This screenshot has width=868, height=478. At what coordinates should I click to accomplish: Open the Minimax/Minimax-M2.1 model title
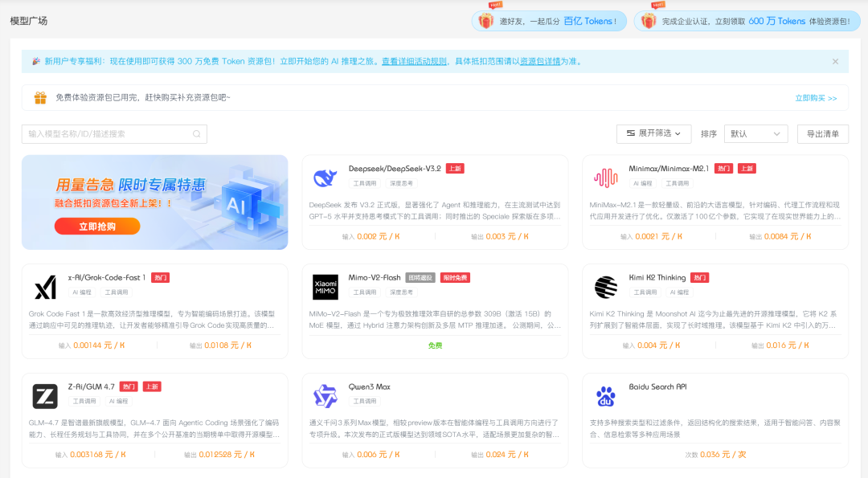(668, 169)
